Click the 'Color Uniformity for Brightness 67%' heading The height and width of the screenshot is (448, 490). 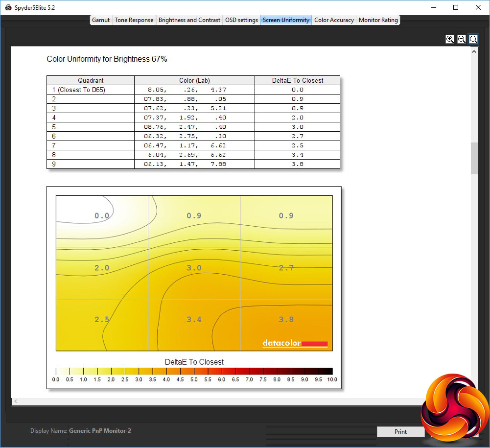point(107,59)
